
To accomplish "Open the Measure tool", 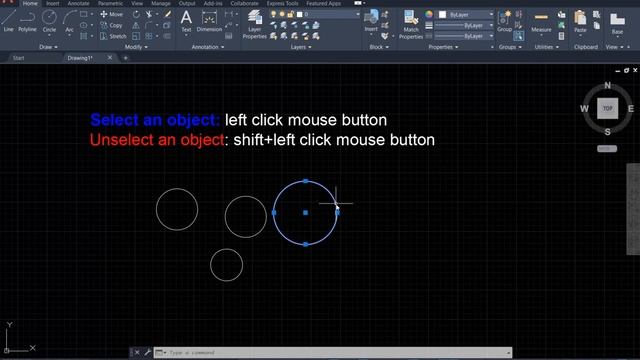I will (541, 22).
